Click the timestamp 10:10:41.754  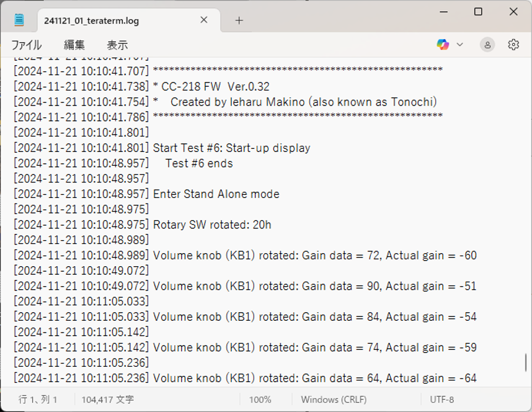click(81, 102)
